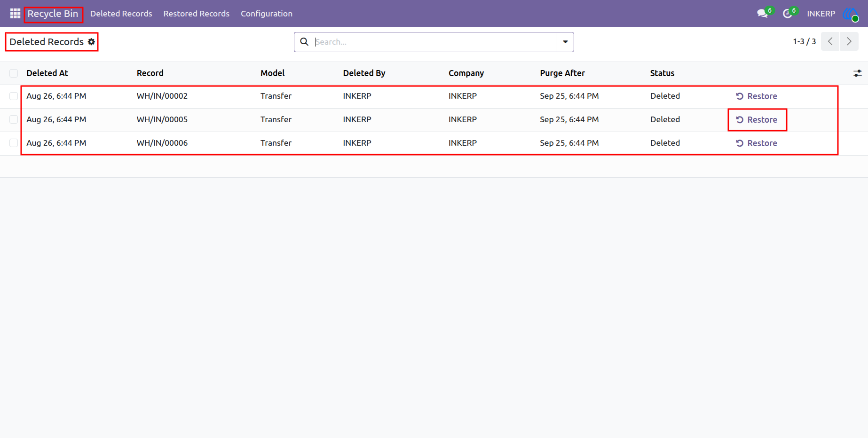
Task: Expand the search filter dropdown arrow
Action: click(565, 42)
